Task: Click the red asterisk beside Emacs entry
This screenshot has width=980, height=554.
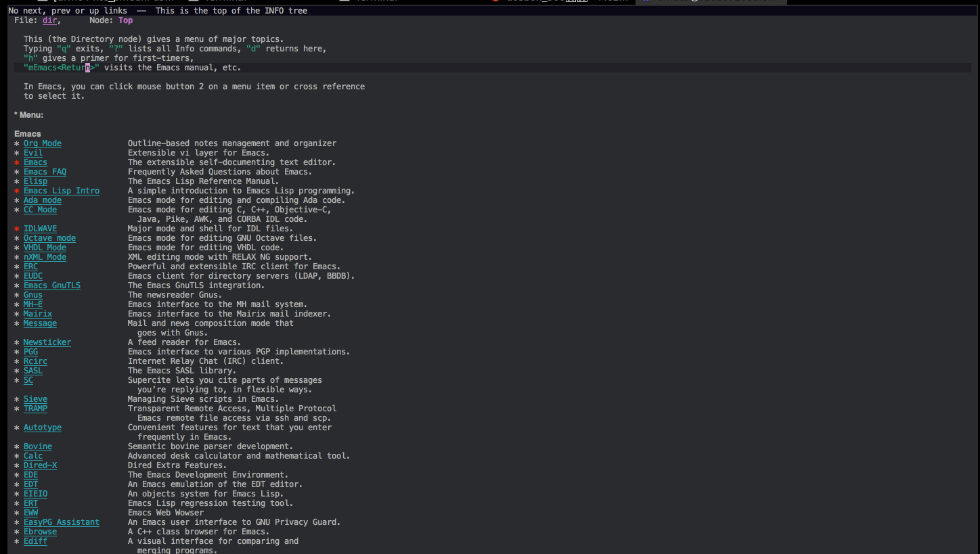Action: coord(17,162)
